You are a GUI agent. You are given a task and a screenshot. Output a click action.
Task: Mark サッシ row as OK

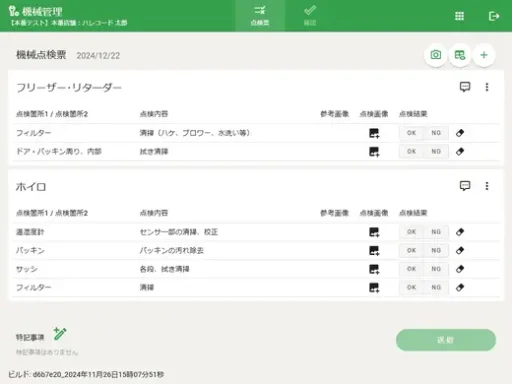411,269
